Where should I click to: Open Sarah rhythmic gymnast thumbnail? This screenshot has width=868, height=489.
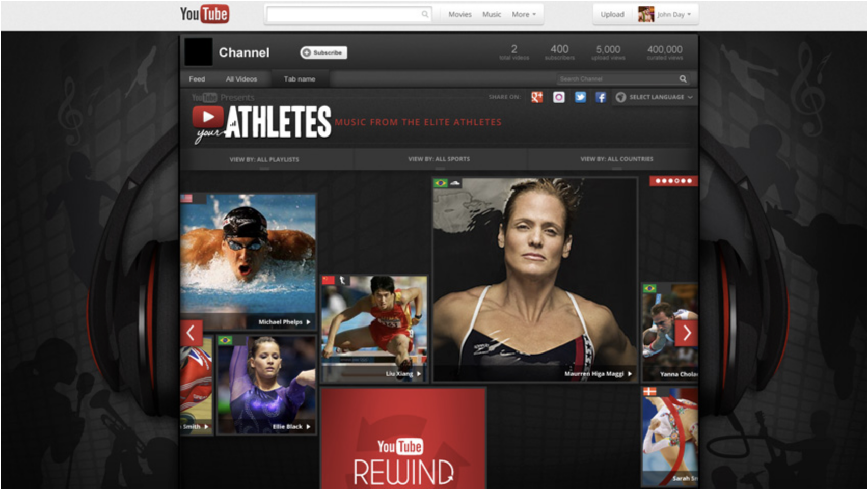coord(670,437)
